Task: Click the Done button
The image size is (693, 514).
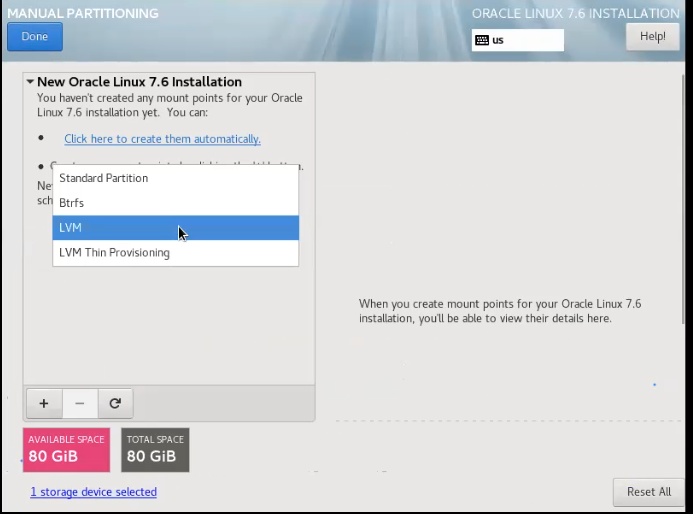Action: [35, 37]
